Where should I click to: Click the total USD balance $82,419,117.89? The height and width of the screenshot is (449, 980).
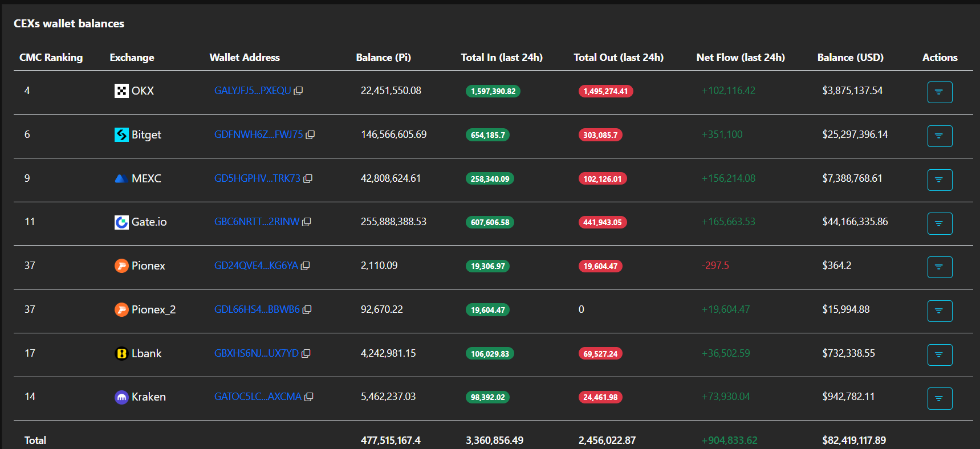coord(854,440)
